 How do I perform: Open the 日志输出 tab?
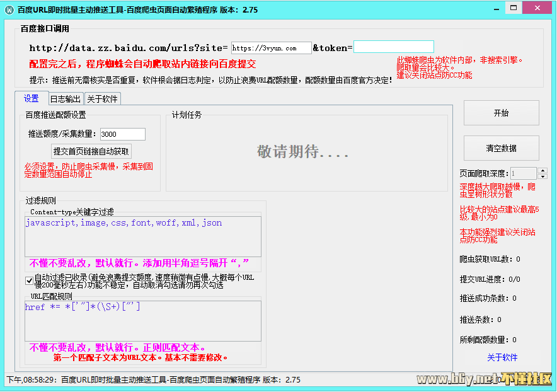[x=66, y=99]
